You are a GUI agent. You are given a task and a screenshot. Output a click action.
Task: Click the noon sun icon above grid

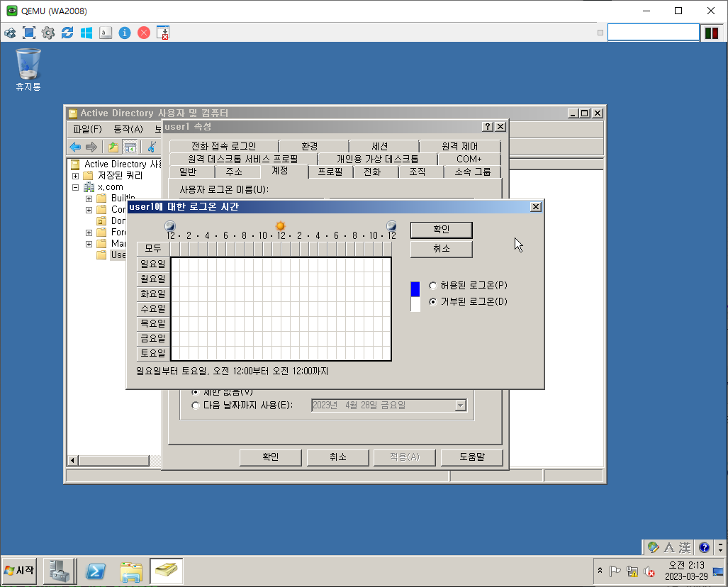pyautogui.click(x=281, y=225)
